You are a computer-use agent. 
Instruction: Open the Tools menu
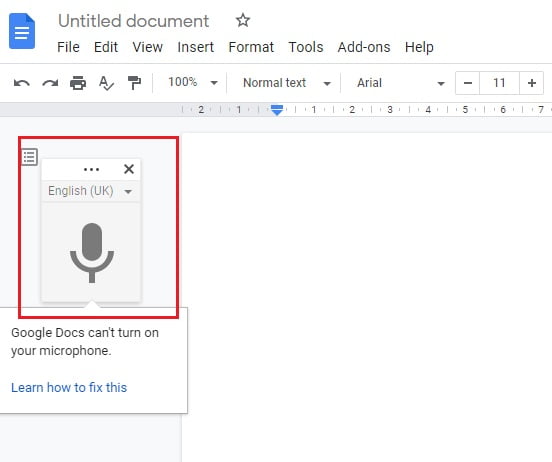pyautogui.click(x=306, y=47)
